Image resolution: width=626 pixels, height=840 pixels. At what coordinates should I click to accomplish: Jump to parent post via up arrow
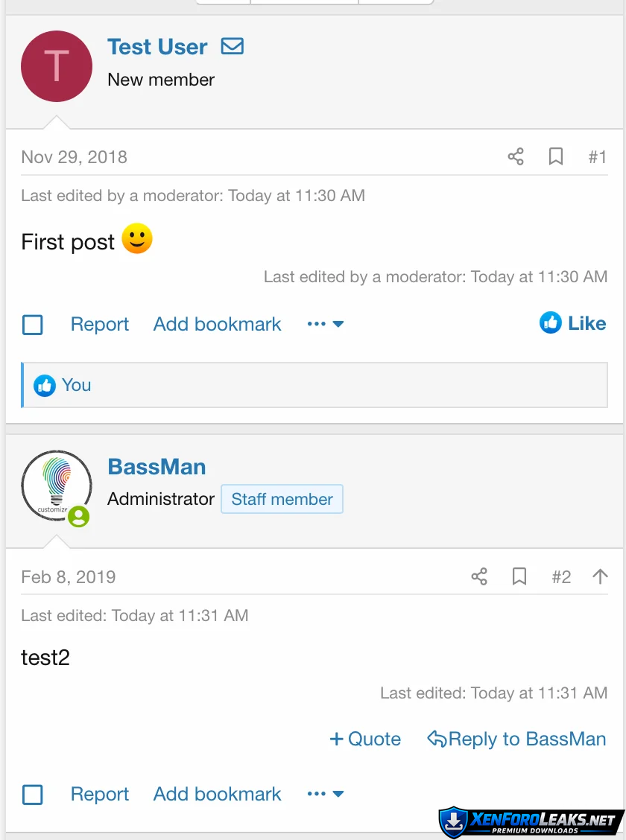click(x=600, y=576)
